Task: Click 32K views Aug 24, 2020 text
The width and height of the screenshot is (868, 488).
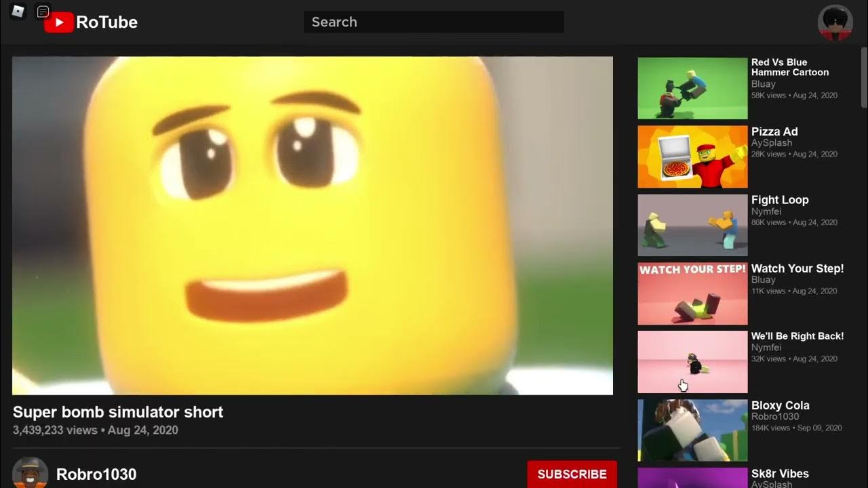Action: [794, 359]
